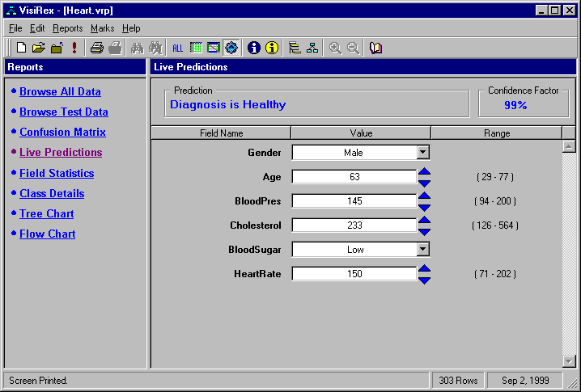Click the 'Diagnosis is Healthy' prediction text

tap(228, 105)
